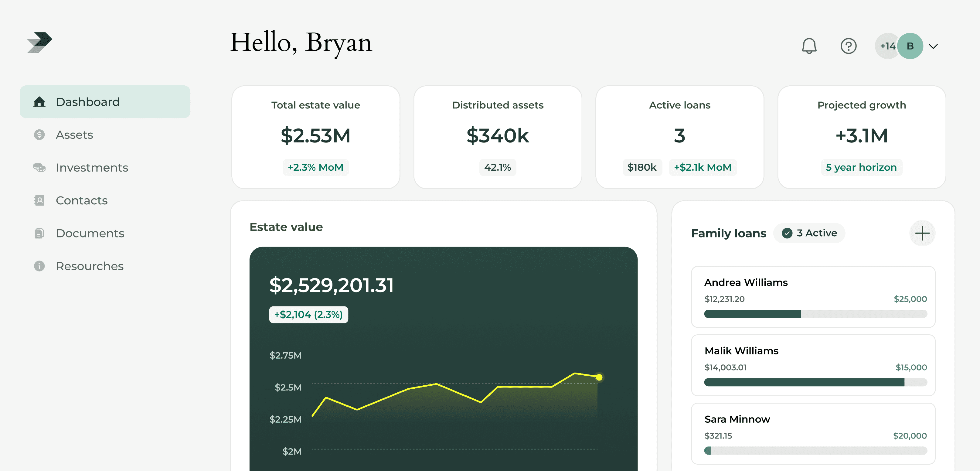This screenshot has height=471, width=980.
Task: Click the Investments coins stack icon
Action: (39, 167)
